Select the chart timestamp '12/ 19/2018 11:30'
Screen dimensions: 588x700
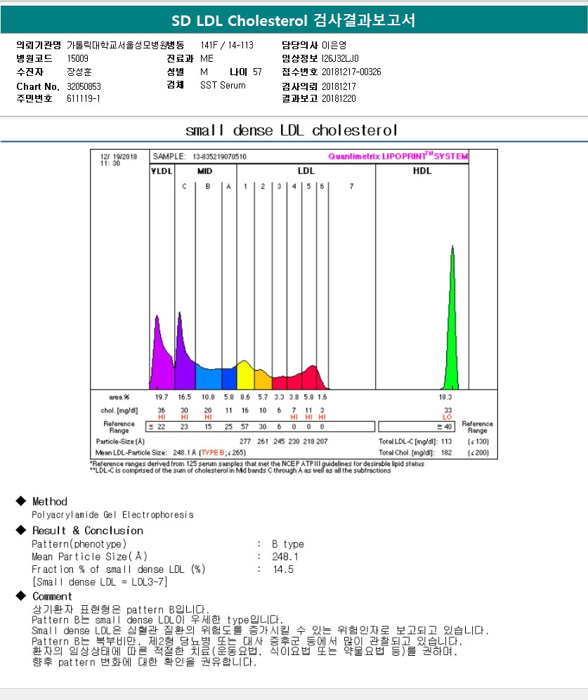click(119, 160)
